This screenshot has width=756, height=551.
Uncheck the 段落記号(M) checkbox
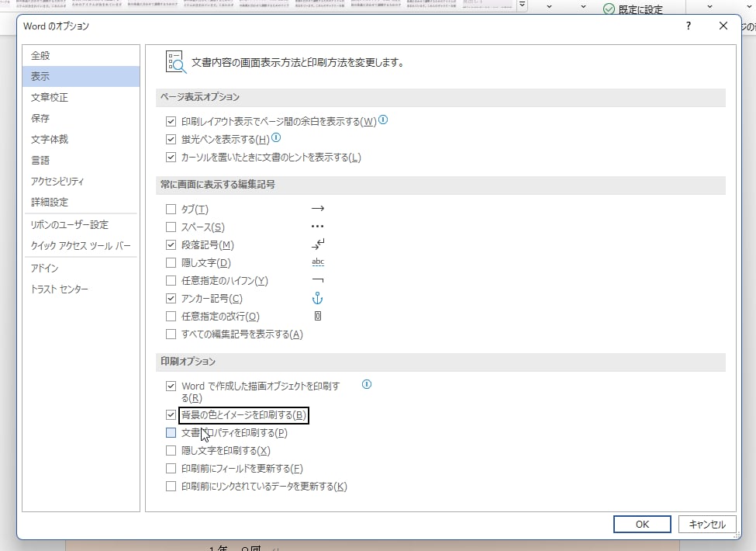[171, 245]
